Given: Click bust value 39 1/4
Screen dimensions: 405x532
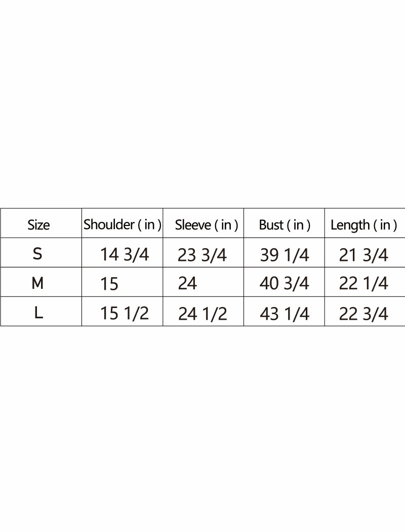Looking at the screenshot, I should 284,255.
